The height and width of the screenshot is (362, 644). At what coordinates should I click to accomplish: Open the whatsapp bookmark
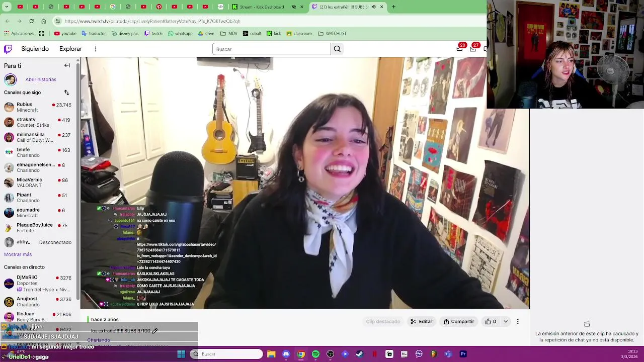click(180, 34)
